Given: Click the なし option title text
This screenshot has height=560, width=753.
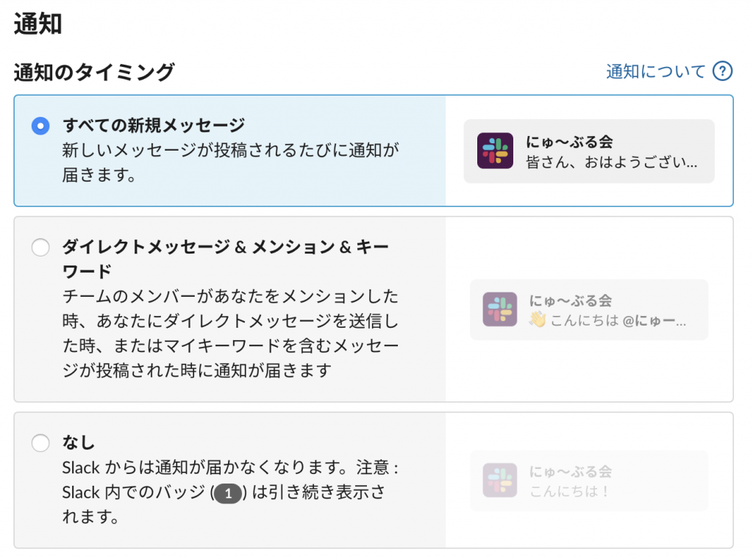Looking at the screenshot, I should 79,442.
